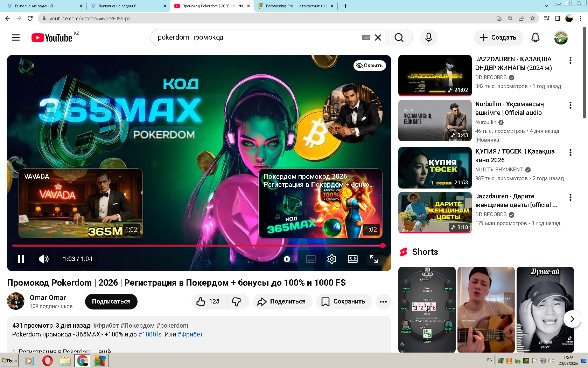Viewport: 588px width, 368px height.
Task: Submit search with the magnifier button
Action: (x=399, y=38)
